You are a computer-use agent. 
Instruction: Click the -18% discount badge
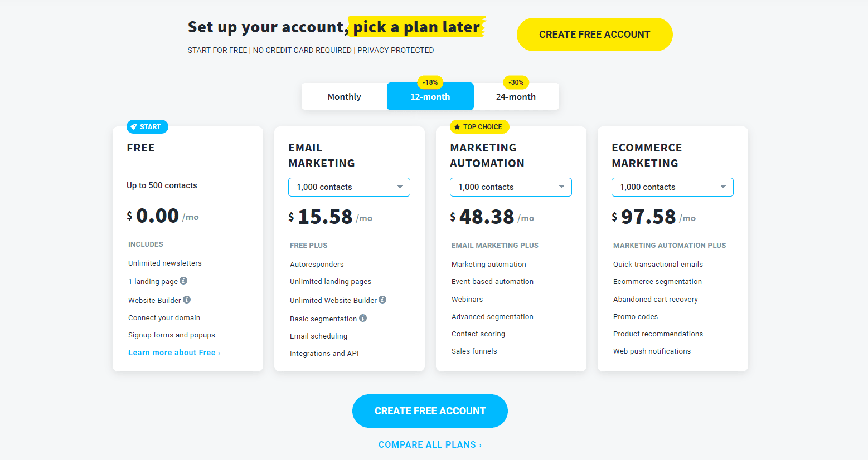tap(430, 82)
